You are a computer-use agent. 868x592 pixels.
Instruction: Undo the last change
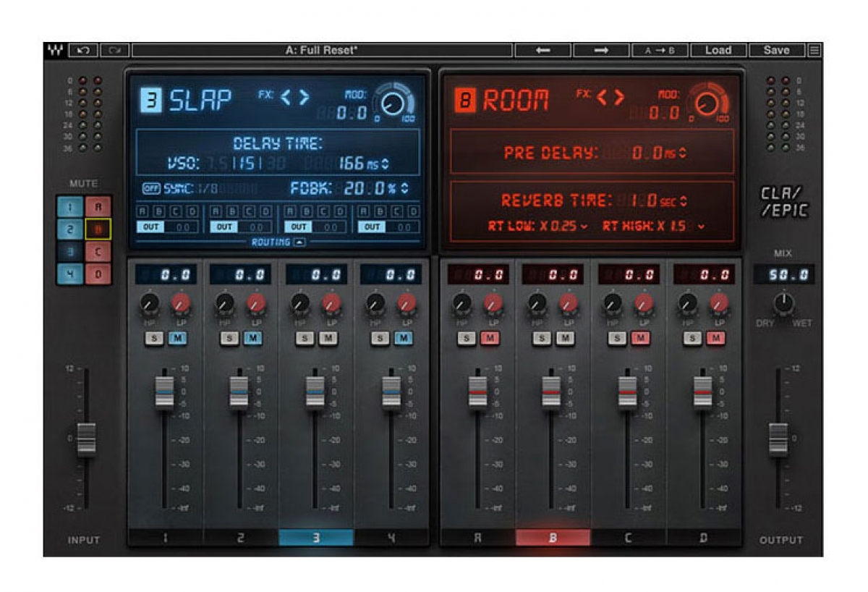83,51
